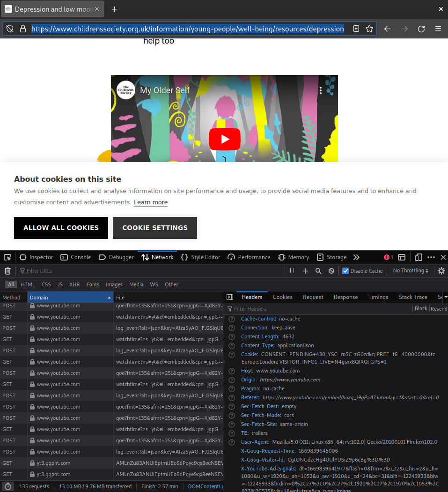Filter requests by JS

(x=60, y=284)
